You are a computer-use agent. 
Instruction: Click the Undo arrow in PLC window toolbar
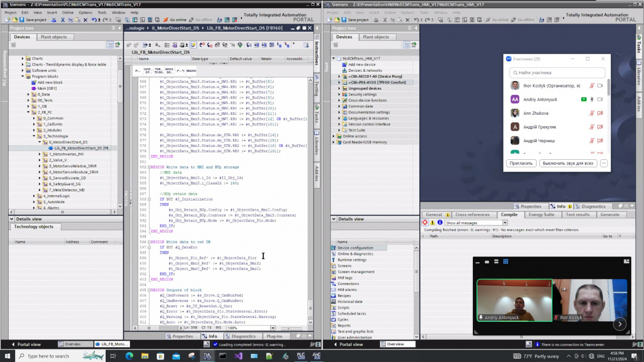point(94,20)
